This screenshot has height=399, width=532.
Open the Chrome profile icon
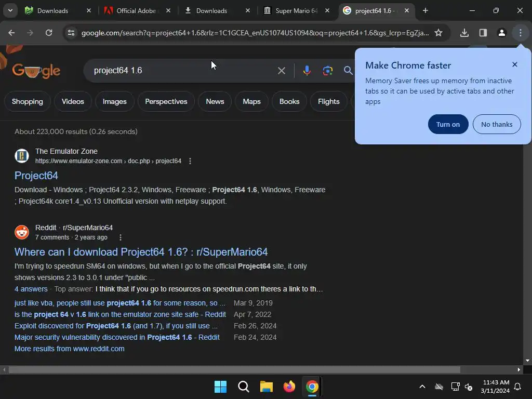501,33
